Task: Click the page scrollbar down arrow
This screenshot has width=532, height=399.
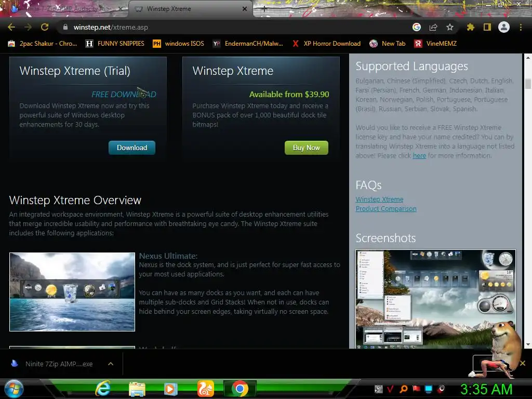Action: (x=528, y=344)
